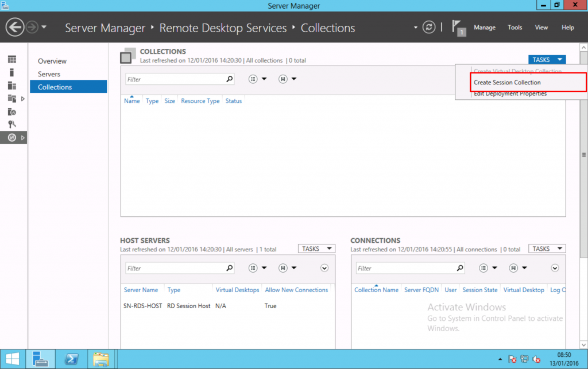Choose Create Session Collection from the menu

click(x=507, y=83)
